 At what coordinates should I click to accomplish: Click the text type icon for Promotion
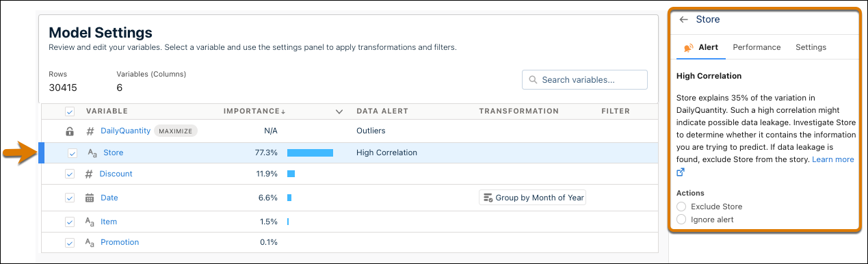click(x=90, y=242)
